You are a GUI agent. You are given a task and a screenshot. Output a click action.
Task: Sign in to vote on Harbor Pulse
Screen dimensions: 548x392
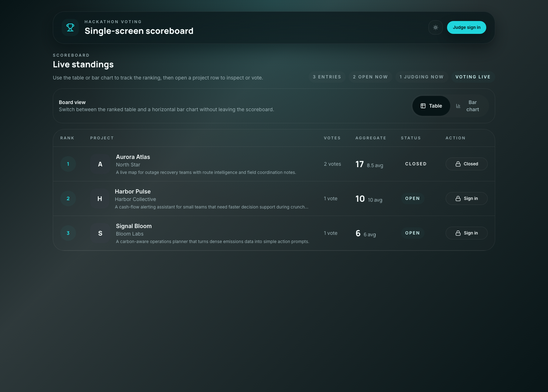pos(467,198)
